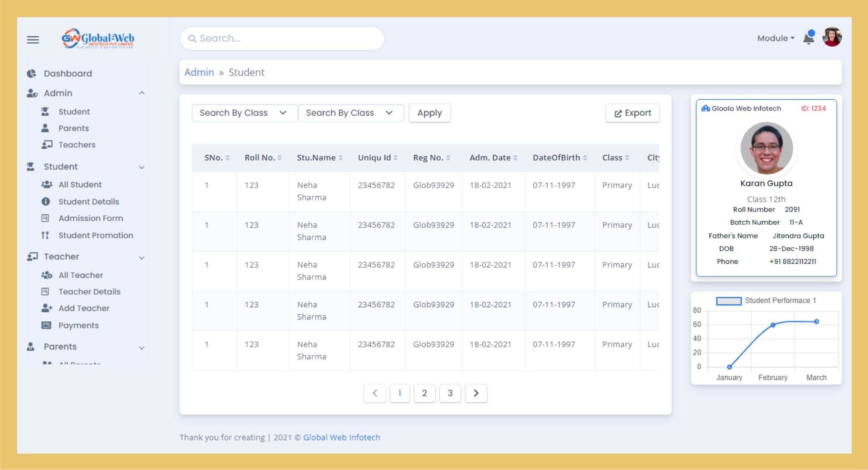Click the Dashboard pie icon
Image resolution: width=868 pixels, height=470 pixels.
click(31, 73)
